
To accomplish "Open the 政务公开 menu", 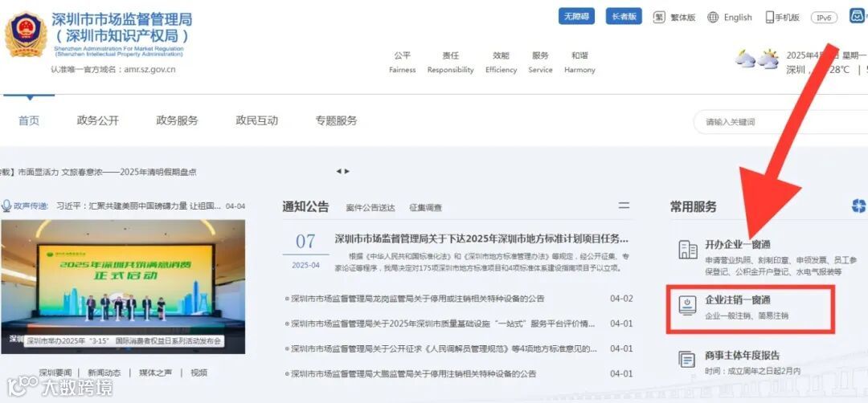I will click(x=98, y=120).
